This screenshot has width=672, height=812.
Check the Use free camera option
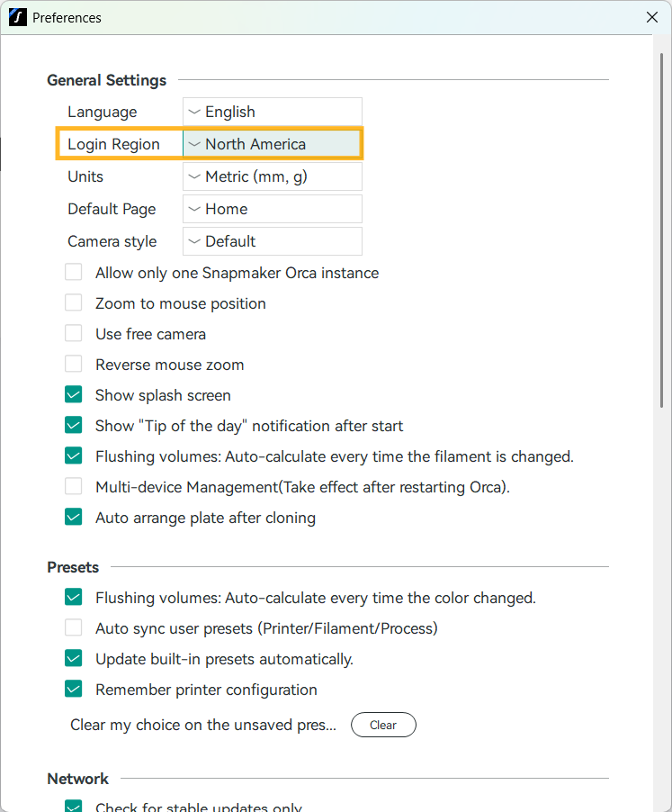(x=74, y=334)
